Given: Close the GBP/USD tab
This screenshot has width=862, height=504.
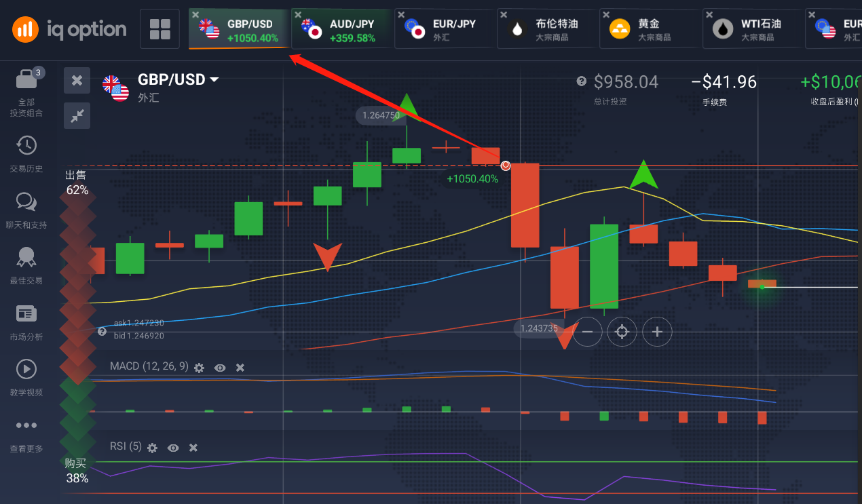Looking at the screenshot, I should [195, 14].
